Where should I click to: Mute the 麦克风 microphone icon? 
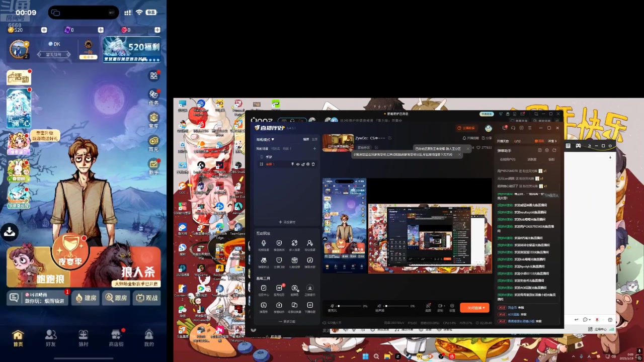332,306
